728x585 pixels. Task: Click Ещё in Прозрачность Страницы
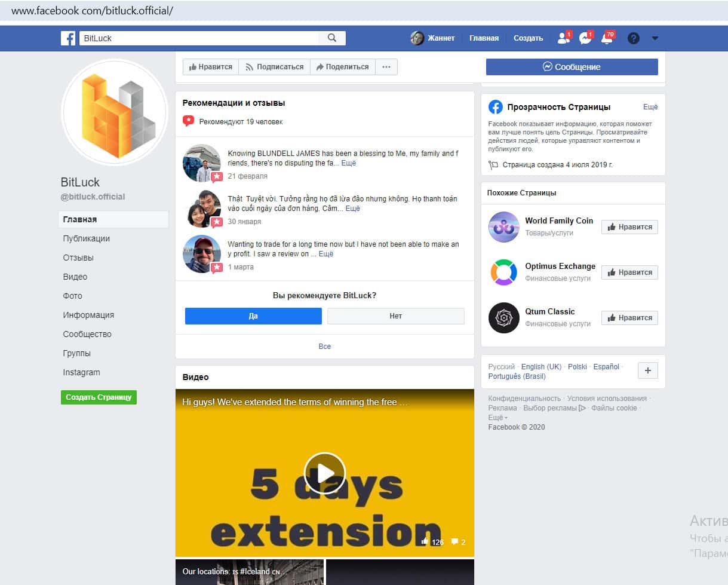click(x=650, y=107)
